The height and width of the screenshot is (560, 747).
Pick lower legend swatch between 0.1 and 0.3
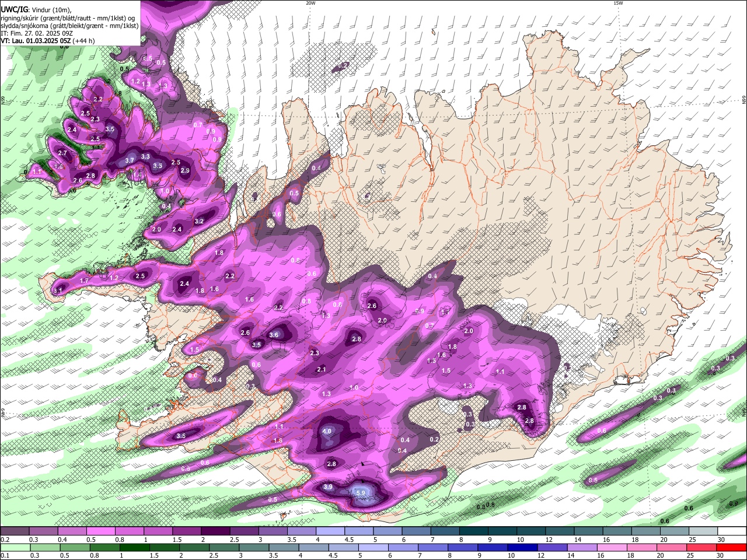click(x=15, y=547)
